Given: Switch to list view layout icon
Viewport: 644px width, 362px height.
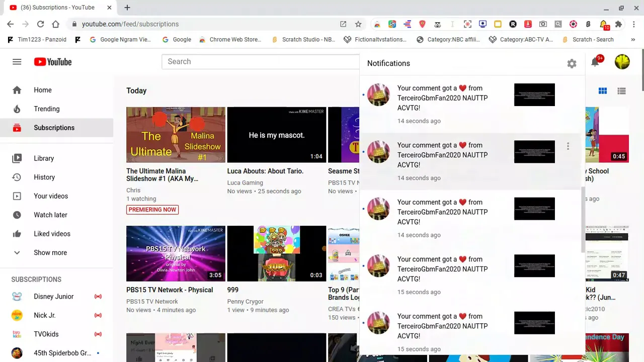Looking at the screenshot, I should click(x=621, y=91).
